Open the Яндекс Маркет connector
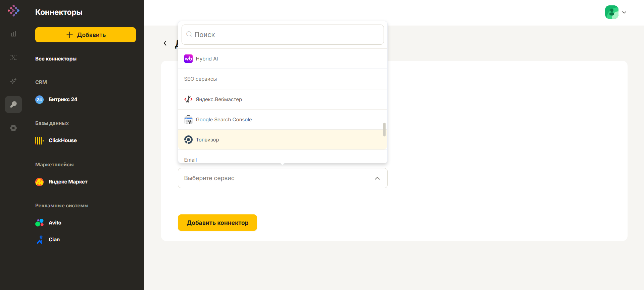644x290 pixels. [68, 182]
